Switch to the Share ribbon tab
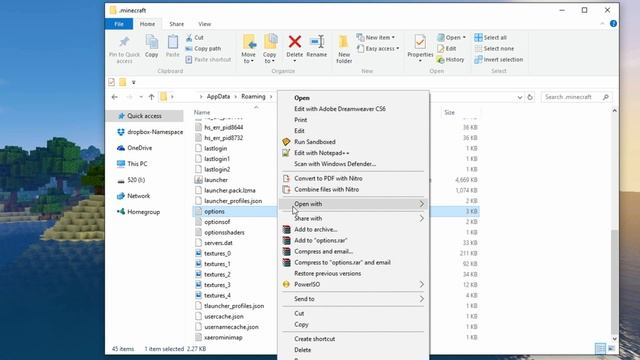The height and width of the screenshot is (360, 640). 177,24
